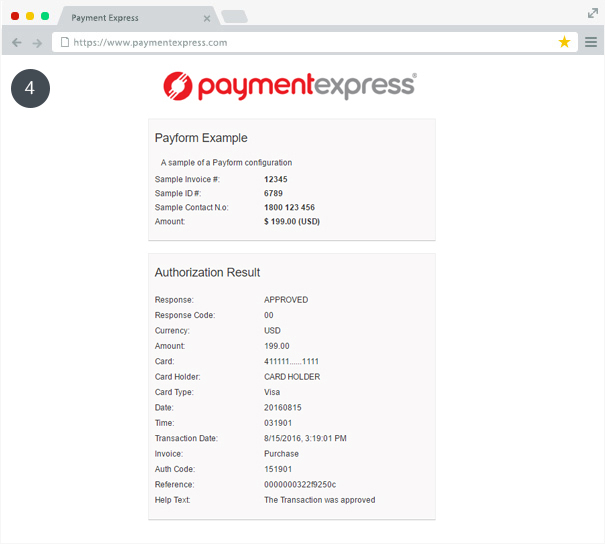Click the 'Response Code:' label
The width and height of the screenshot is (605, 544).
(x=185, y=315)
